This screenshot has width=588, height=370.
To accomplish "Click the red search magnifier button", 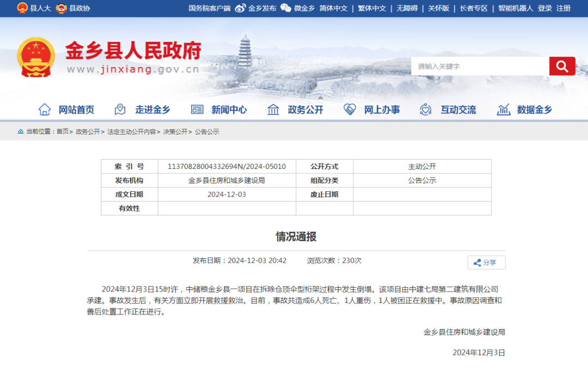I will coord(562,66).
